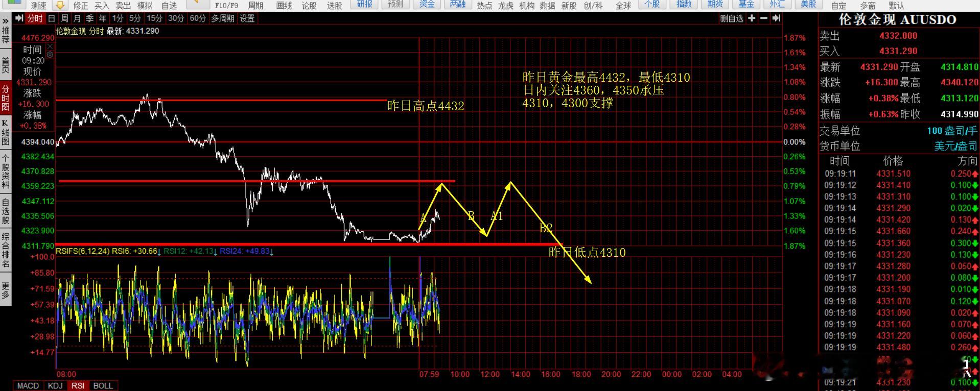Click the 资金 button
This screenshot has height=391, width=980.
427,5
